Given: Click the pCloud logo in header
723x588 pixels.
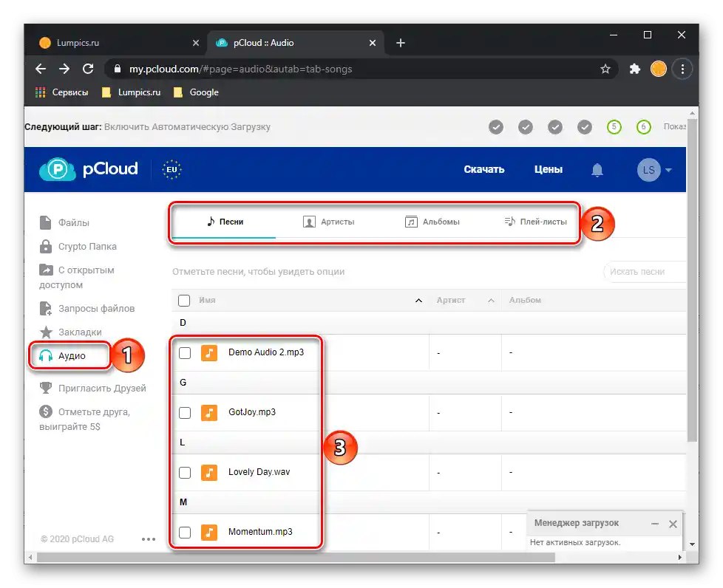Looking at the screenshot, I should 89,169.
